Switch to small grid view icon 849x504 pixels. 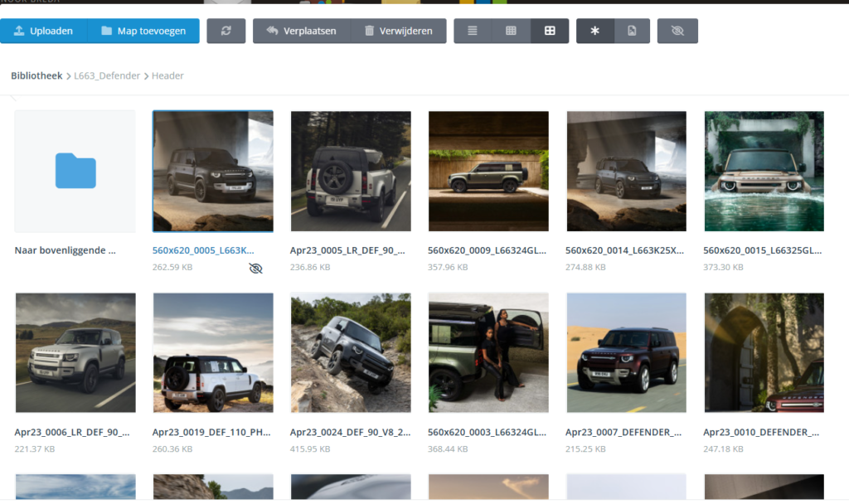pos(511,31)
